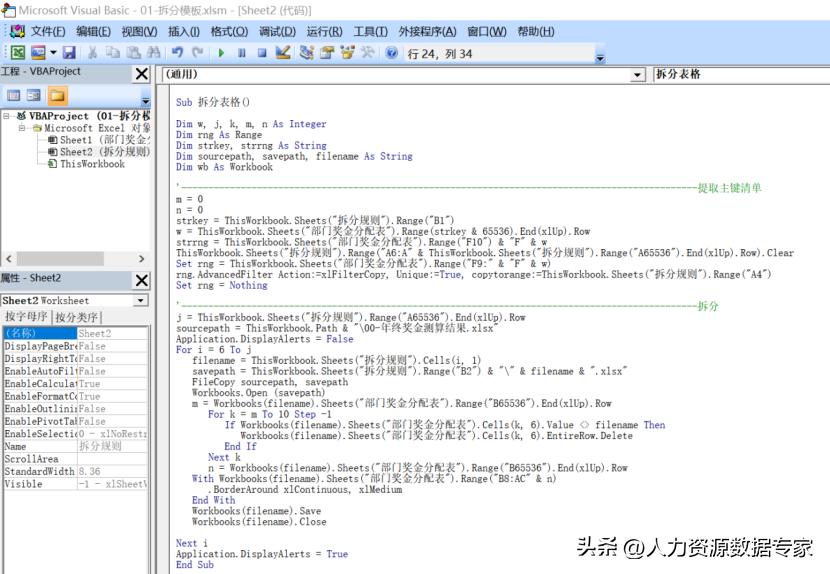This screenshot has width=830, height=574.
Task: Open the 编辑(E) menu
Action: (x=93, y=31)
